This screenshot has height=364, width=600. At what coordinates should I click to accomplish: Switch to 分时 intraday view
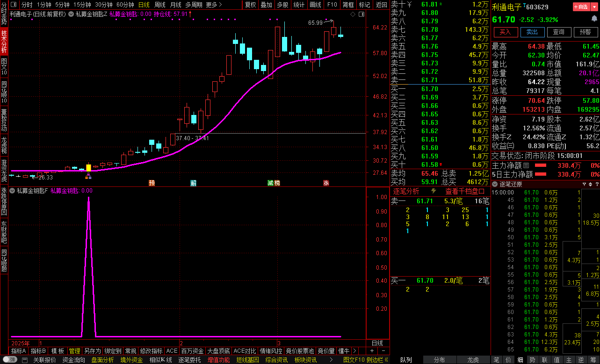(27, 5)
